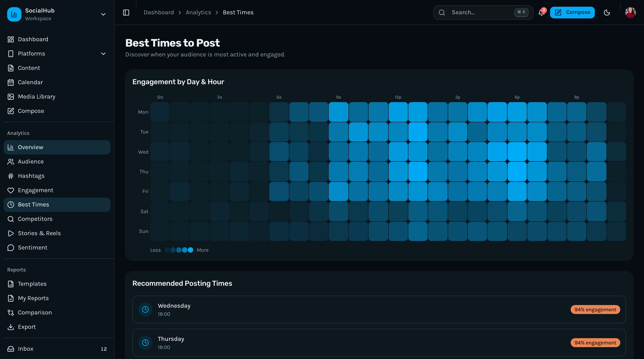Expand the SocialHub workspace switcher chevron
The width and height of the screenshot is (644, 359).
tap(103, 14)
